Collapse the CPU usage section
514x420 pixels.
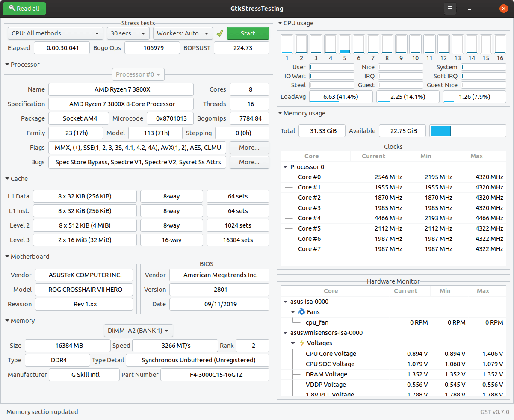pos(280,24)
